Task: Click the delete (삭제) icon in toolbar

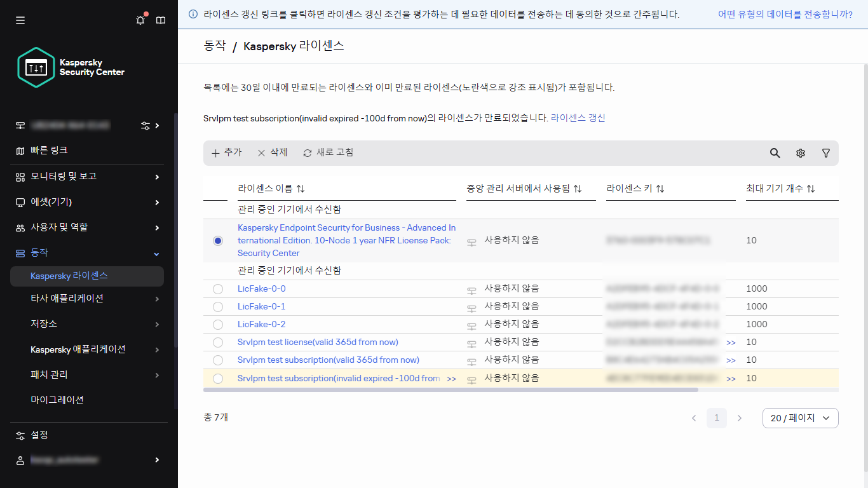Action: 271,152
